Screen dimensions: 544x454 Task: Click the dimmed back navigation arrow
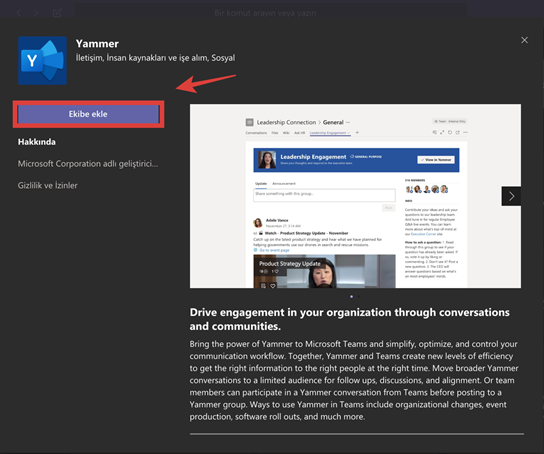[x=19, y=13]
